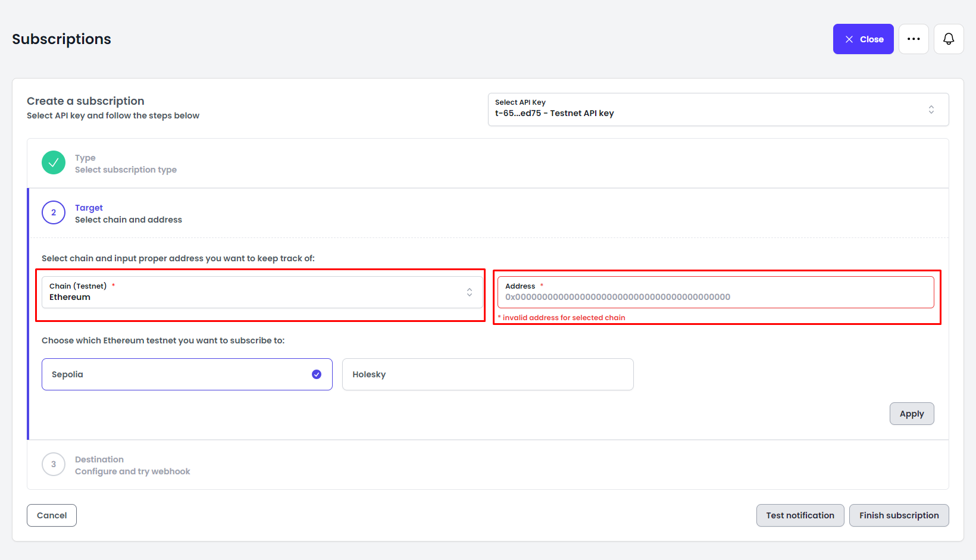Click the green checkmark Type step icon
Screen dimensions: 976x560
54,162
